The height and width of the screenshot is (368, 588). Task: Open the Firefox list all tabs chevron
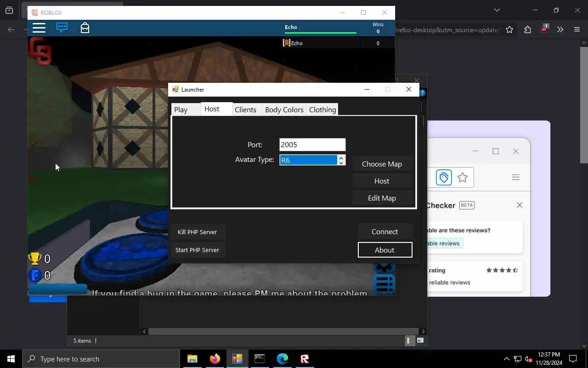[497, 10]
